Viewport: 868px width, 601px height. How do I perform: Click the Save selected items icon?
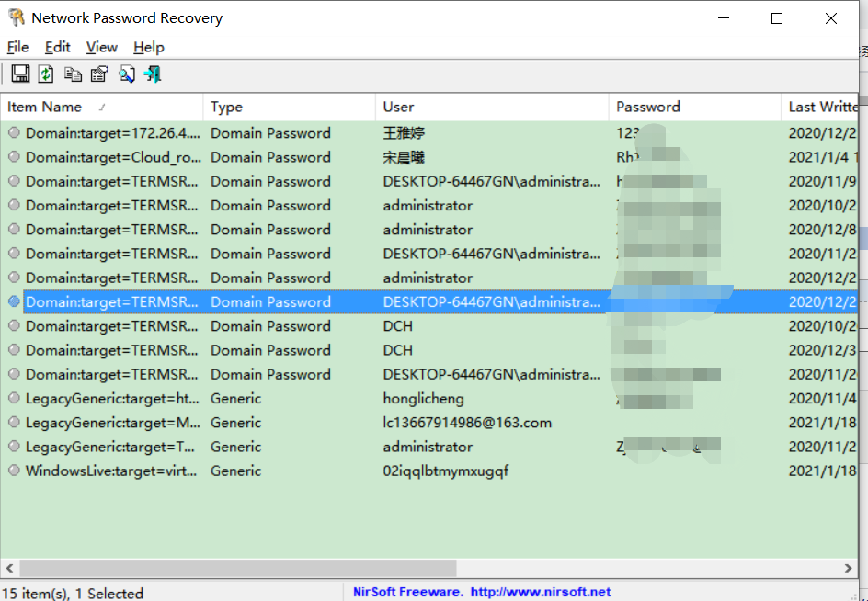(x=19, y=74)
